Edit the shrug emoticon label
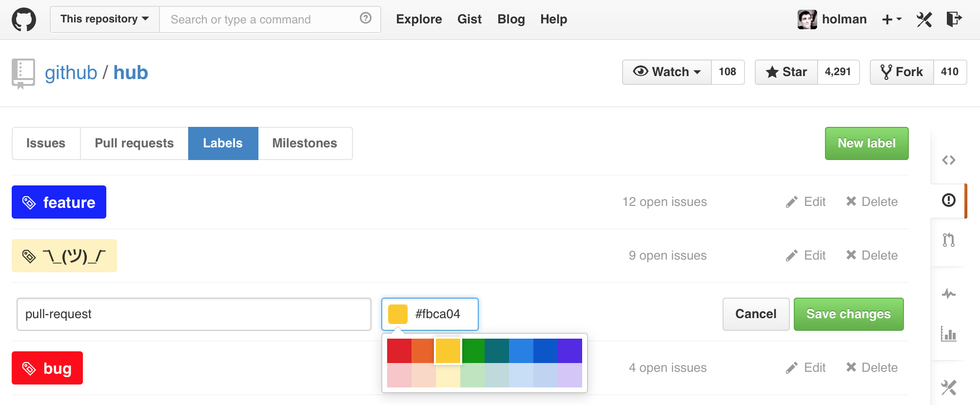The width and height of the screenshot is (980, 405). 805,256
